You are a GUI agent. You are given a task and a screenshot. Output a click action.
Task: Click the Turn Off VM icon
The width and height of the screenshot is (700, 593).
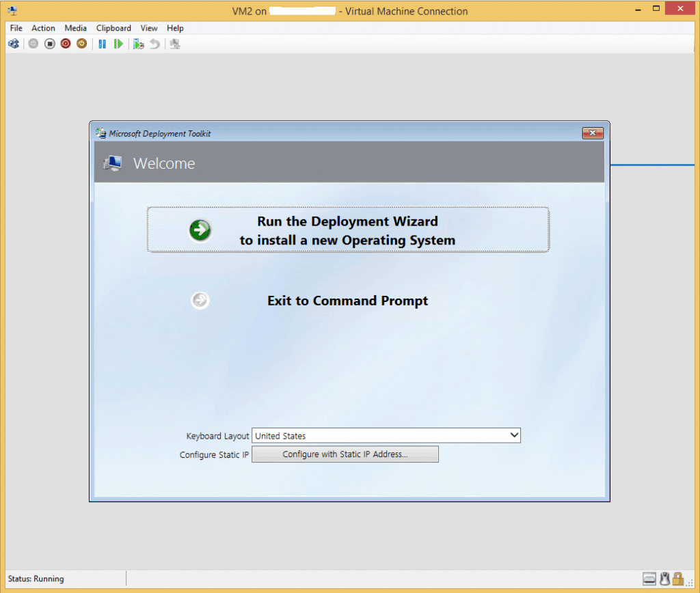coord(49,44)
